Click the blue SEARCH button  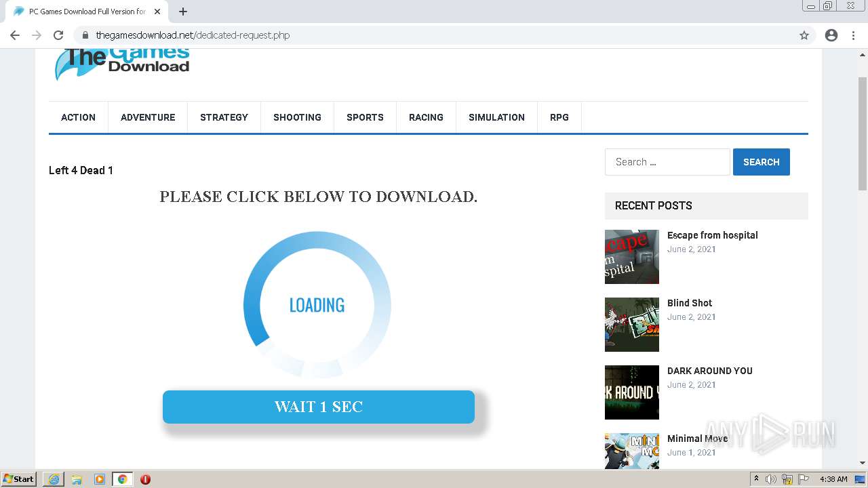tap(762, 162)
